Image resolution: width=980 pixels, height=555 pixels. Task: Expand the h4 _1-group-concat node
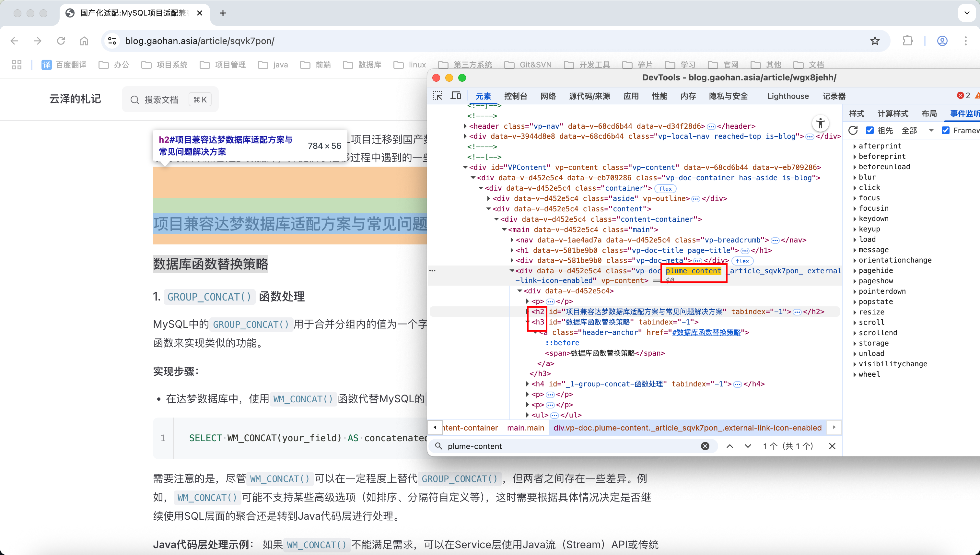[527, 384]
